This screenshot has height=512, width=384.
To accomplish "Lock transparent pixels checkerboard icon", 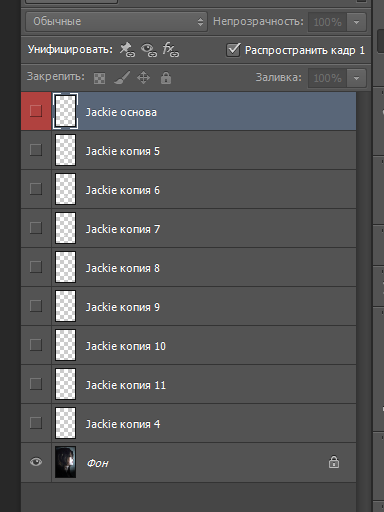I will 99,78.
